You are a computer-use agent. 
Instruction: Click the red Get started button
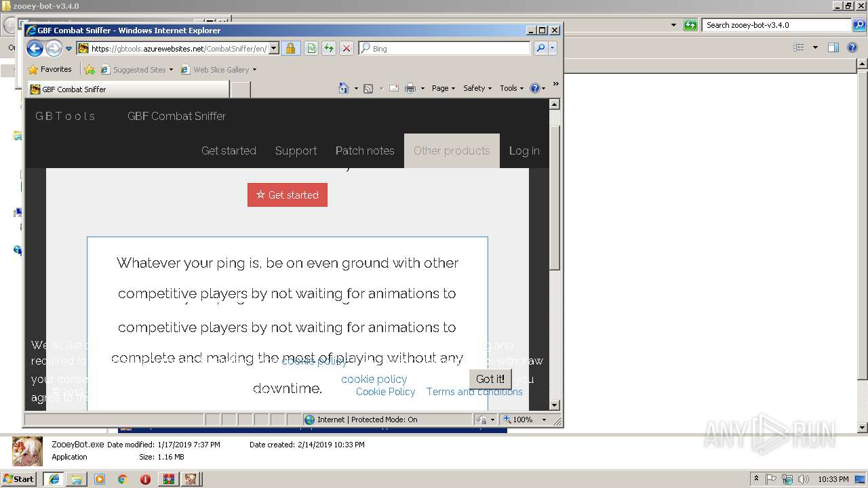[x=288, y=195]
